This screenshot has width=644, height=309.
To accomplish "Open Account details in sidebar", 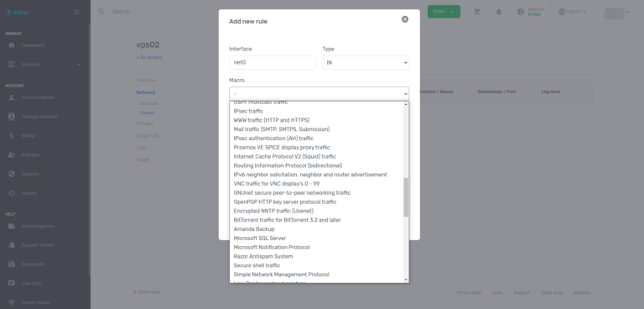I will click(x=38, y=97).
